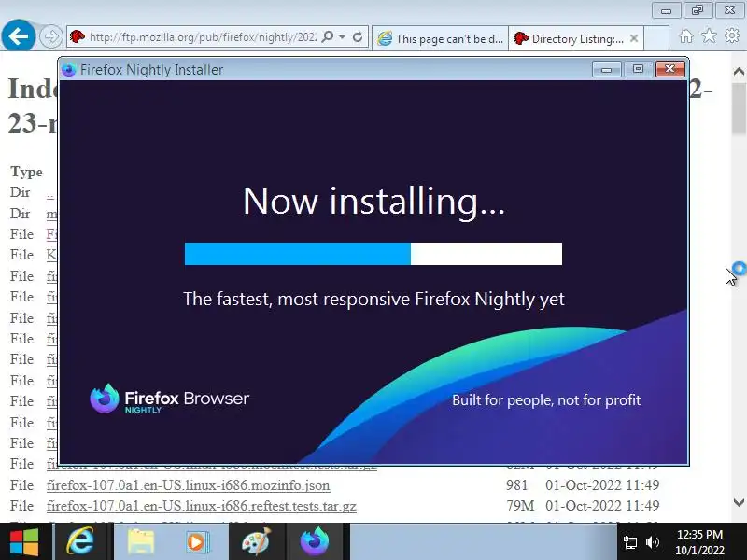The image size is (747, 560).
Task: Click the installation progress bar
Action: click(373, 254)
